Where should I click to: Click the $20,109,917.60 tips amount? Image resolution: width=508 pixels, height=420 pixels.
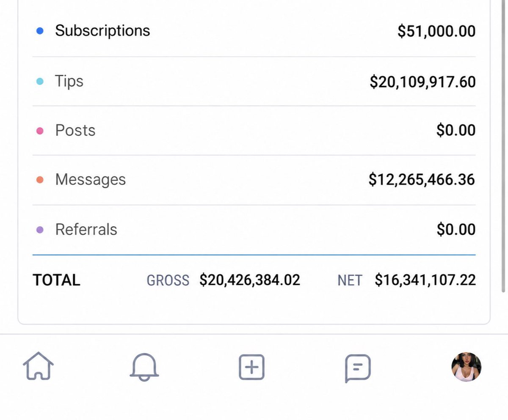(x=422, y=82)
